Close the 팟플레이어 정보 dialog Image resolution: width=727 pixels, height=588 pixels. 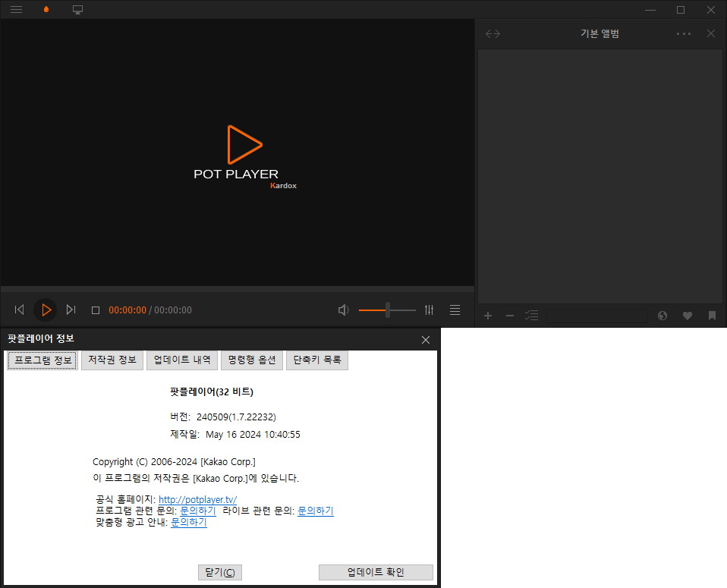tap(426, 340)
